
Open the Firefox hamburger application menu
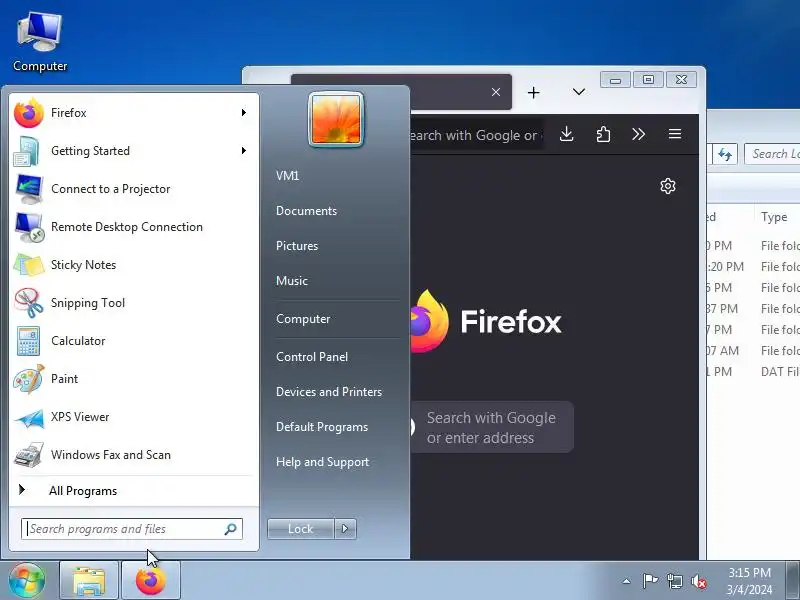[x=675, y=134]
